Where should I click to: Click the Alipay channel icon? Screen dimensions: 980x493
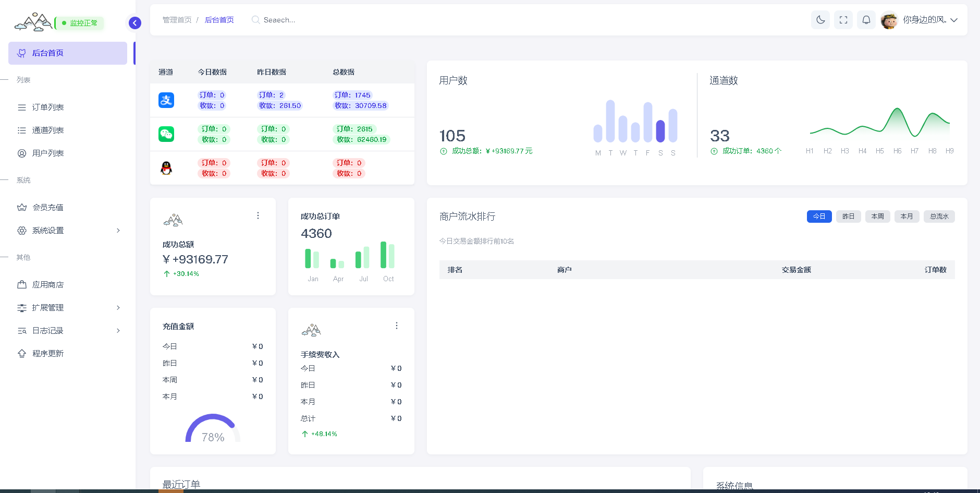166,100
